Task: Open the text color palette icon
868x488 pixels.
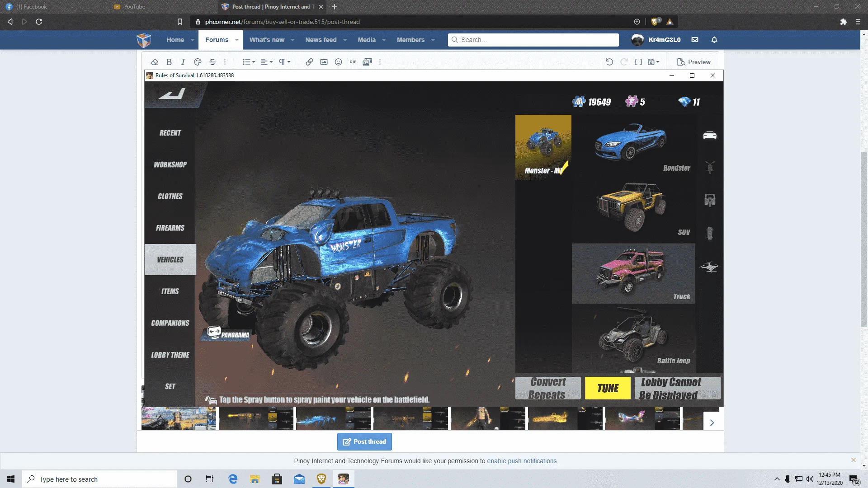Action: 198,62
